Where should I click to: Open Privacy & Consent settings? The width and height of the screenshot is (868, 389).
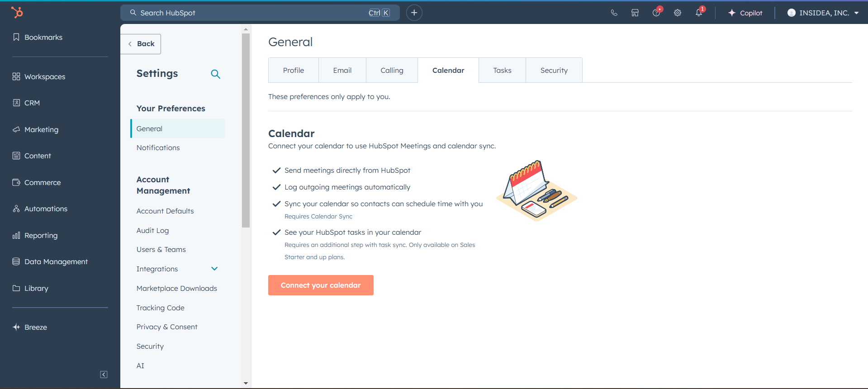tap(167, 327)
